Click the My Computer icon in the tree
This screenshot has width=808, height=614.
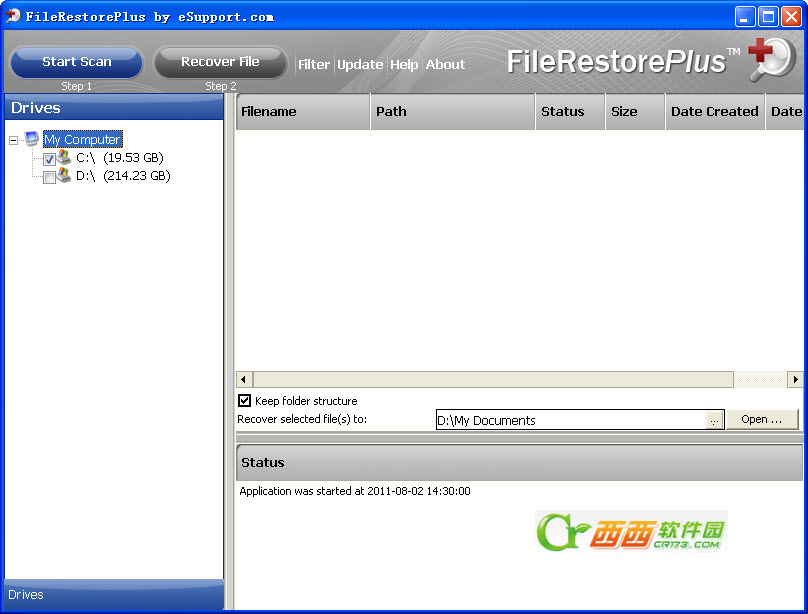[x=32, y=139]
